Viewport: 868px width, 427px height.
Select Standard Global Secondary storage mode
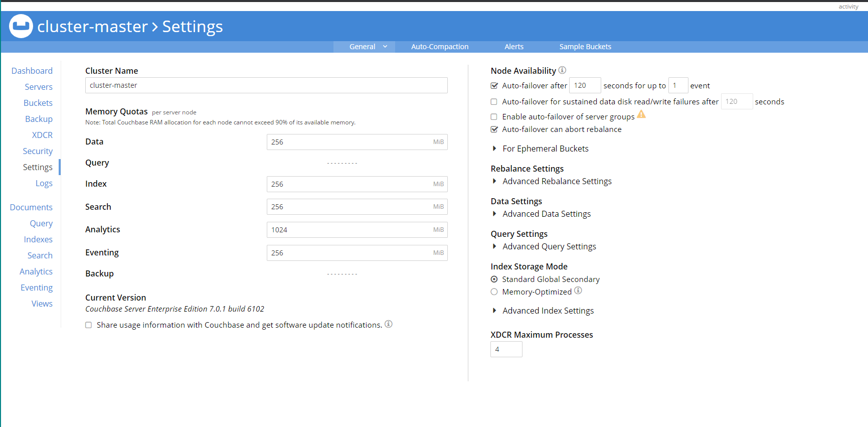point(494,279)
